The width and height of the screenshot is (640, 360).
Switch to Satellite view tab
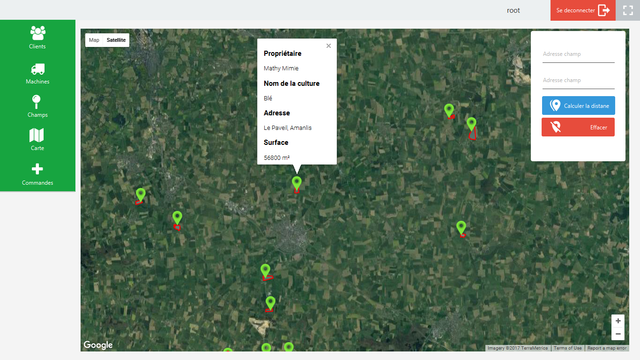(116, 40)
